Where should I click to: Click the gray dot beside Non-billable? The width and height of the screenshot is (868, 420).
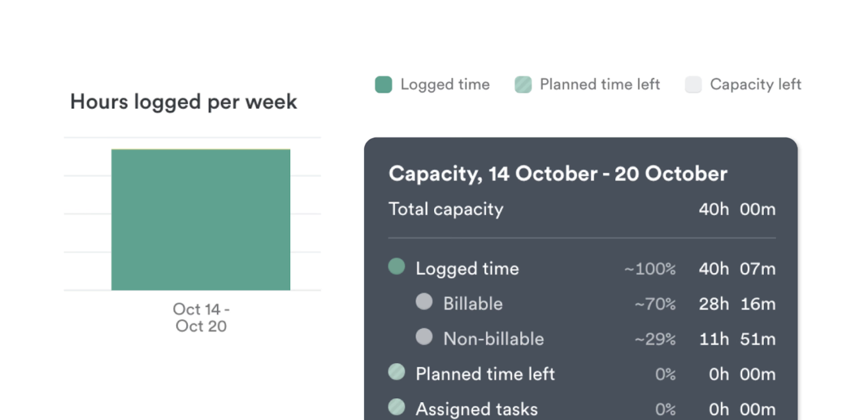(x=423, y=337)
